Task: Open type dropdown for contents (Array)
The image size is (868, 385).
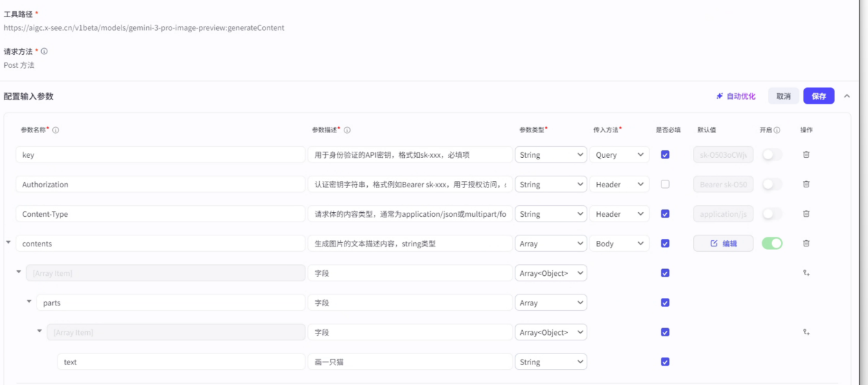Action: 551,243
